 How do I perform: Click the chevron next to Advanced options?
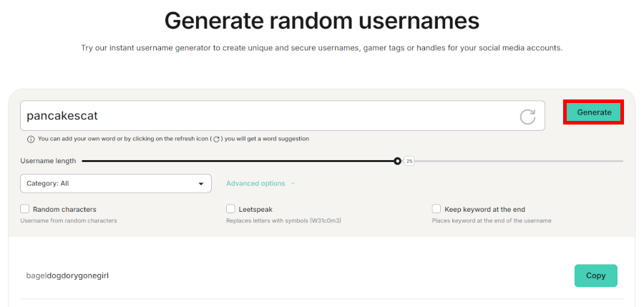tap(293, 184)
